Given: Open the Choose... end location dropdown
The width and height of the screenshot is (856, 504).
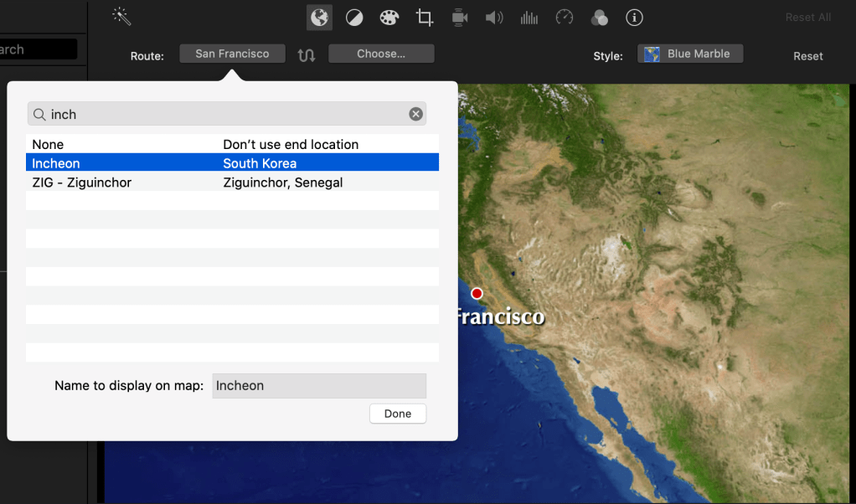Looking at the screenshot, I should click(x=381, y=54).
